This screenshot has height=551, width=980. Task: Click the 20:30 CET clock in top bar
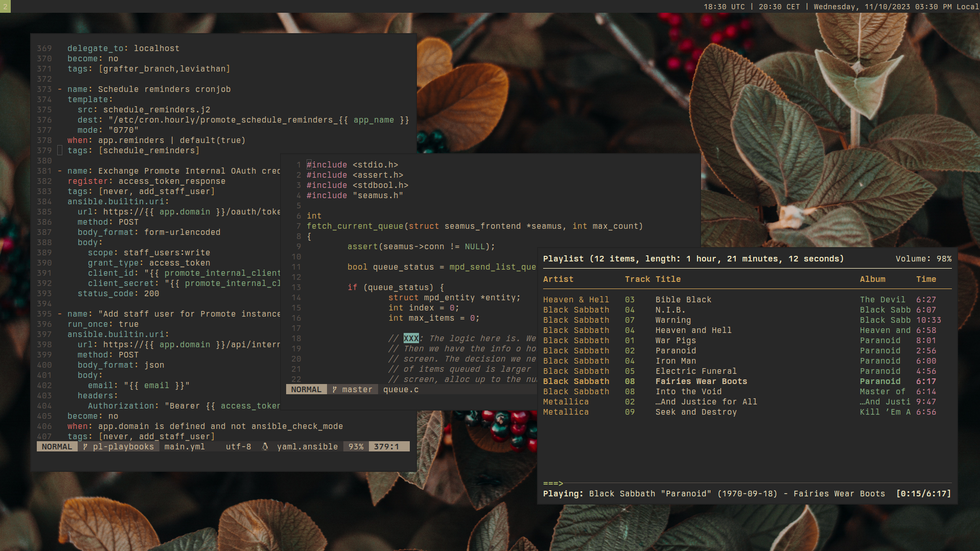(779, 7)
